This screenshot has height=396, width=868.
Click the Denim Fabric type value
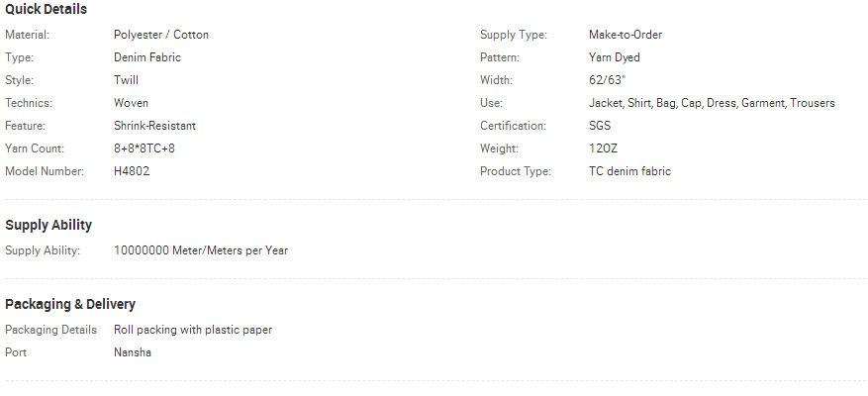coord(147,57)
